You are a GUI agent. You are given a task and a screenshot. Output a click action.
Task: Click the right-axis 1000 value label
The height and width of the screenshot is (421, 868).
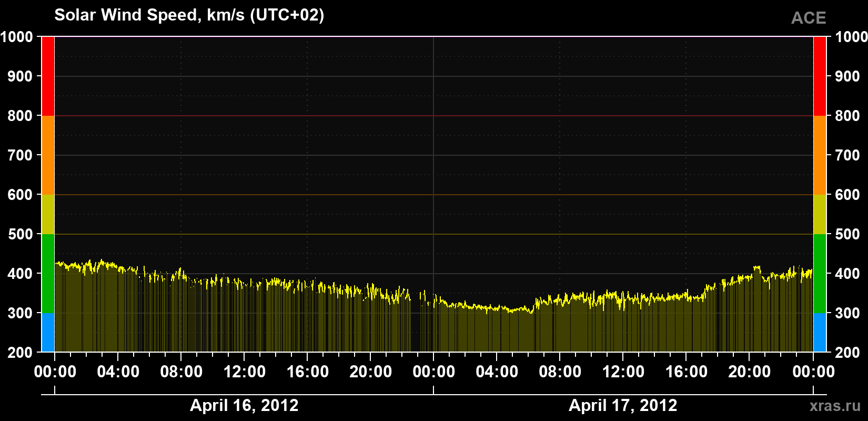click(851, 37)
